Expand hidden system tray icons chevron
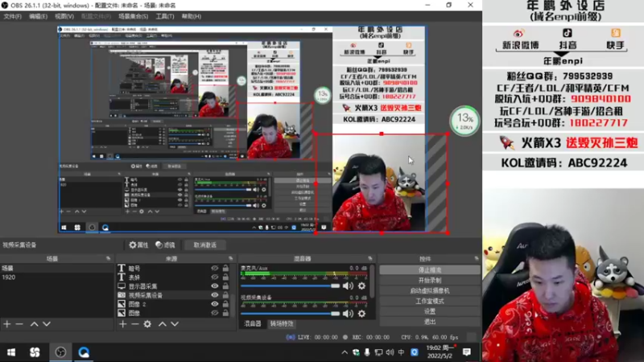 pos(345,352)
